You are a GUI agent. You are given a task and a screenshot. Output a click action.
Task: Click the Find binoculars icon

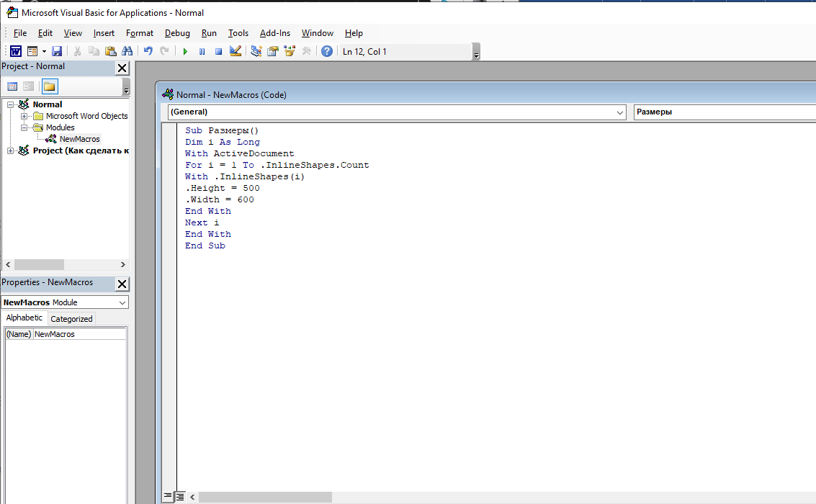click(127, 51)
